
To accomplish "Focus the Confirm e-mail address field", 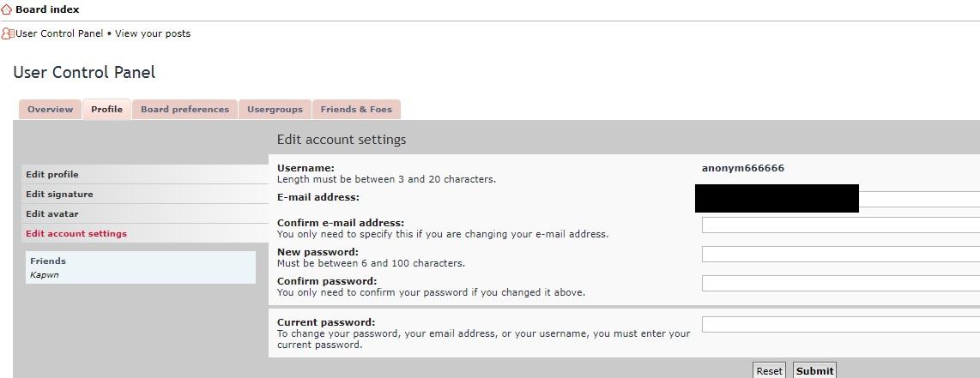I will [x=839, y=225].
